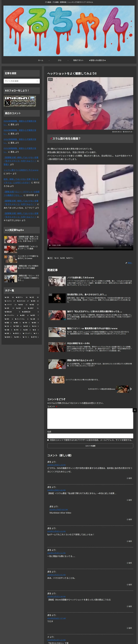The image size is (138, 644).
Task: Open the recent comment link インドに落ちている秘宝がこちらwww
Action: 21,170
